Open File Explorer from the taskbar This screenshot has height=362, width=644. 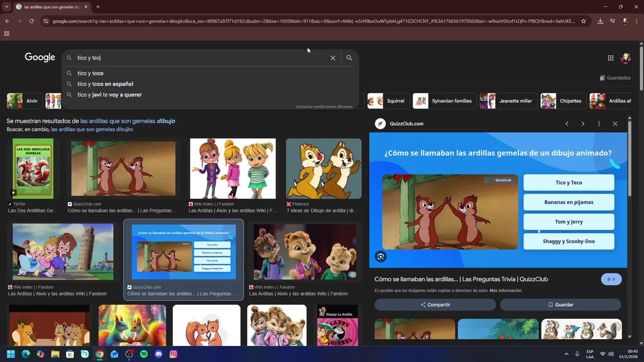pyautogui.click(x=55, y=354)
